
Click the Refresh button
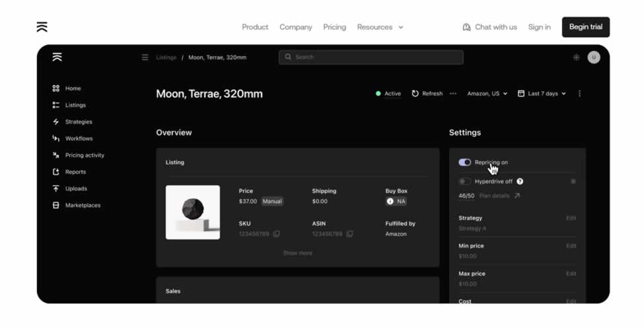pos(427,94)
